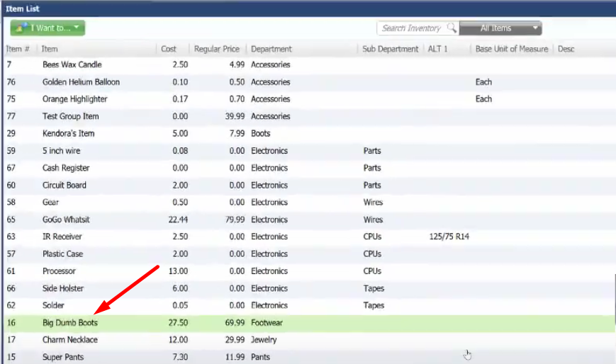Click Each unit for Orange Highlighter
The image size is (616, 364).
point(483,99)
